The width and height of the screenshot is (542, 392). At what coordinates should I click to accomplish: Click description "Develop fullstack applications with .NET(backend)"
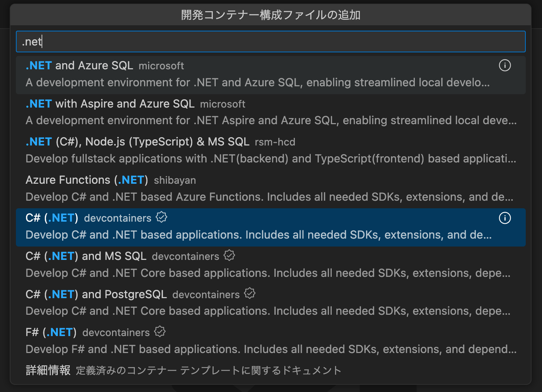(271, 159)
